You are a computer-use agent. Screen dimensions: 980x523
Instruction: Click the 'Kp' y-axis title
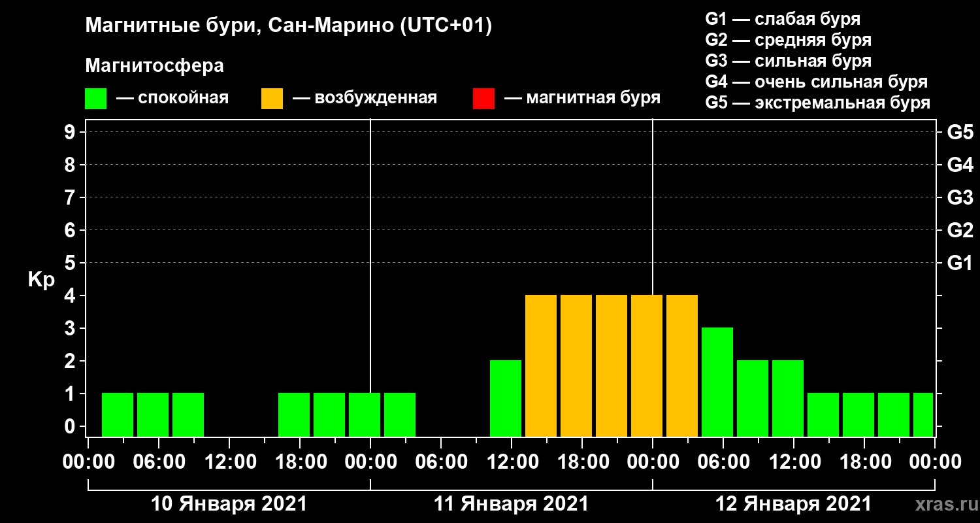pyautogui.click(x=41, y=280)
